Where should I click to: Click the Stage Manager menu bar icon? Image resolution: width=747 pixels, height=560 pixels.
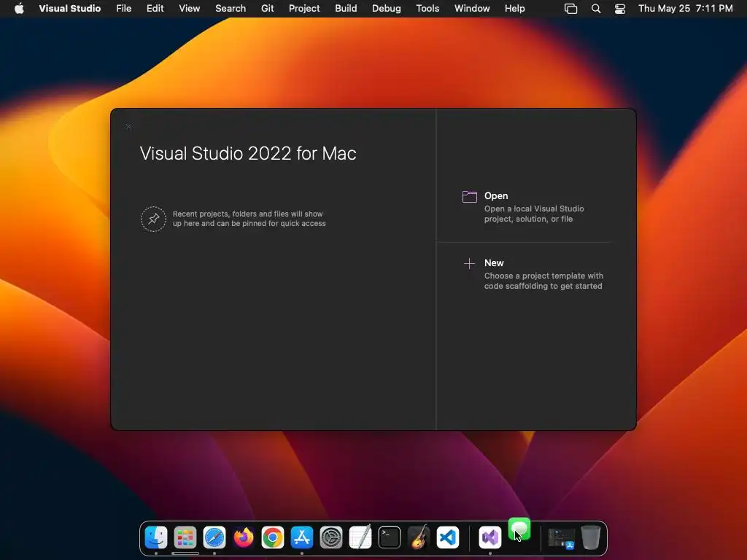click(570, 8)
